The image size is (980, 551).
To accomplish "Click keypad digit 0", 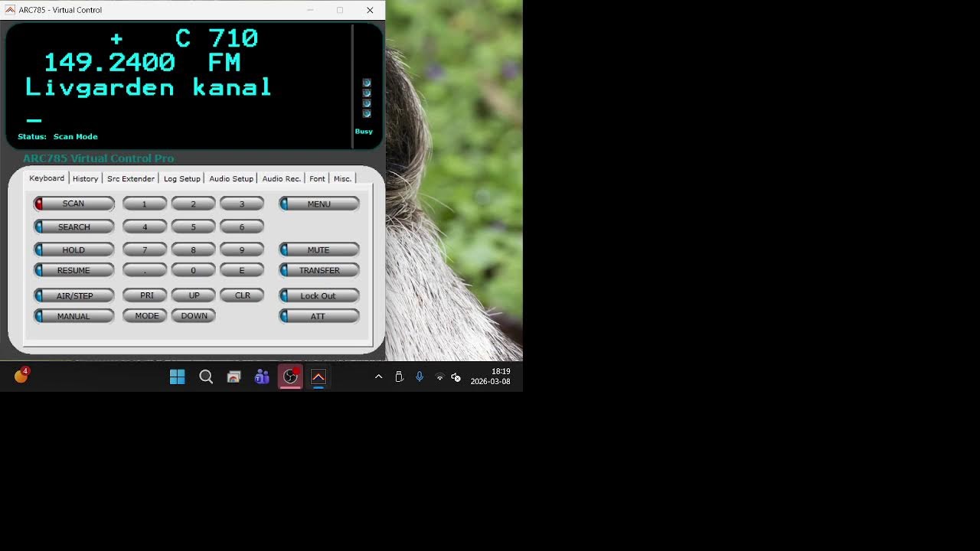I will pyautogui.click(x=193, y=270).
